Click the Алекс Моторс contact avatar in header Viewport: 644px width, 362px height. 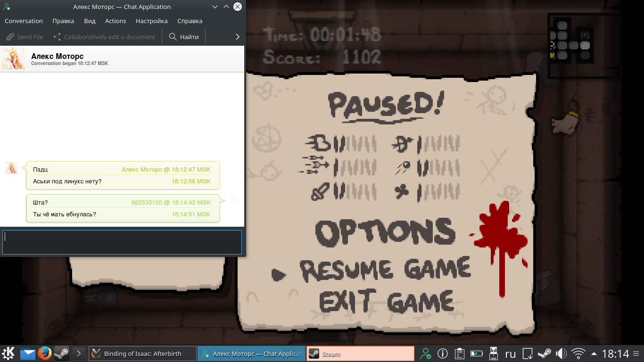tap(13, 59)
